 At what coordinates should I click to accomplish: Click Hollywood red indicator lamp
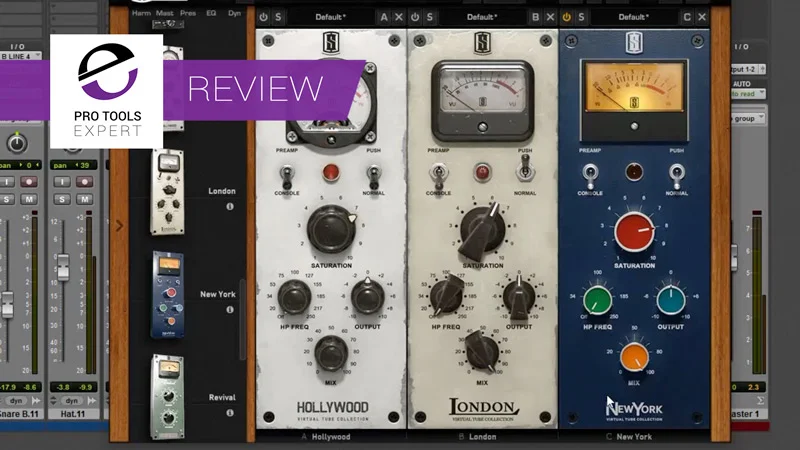tap(331, 172)
